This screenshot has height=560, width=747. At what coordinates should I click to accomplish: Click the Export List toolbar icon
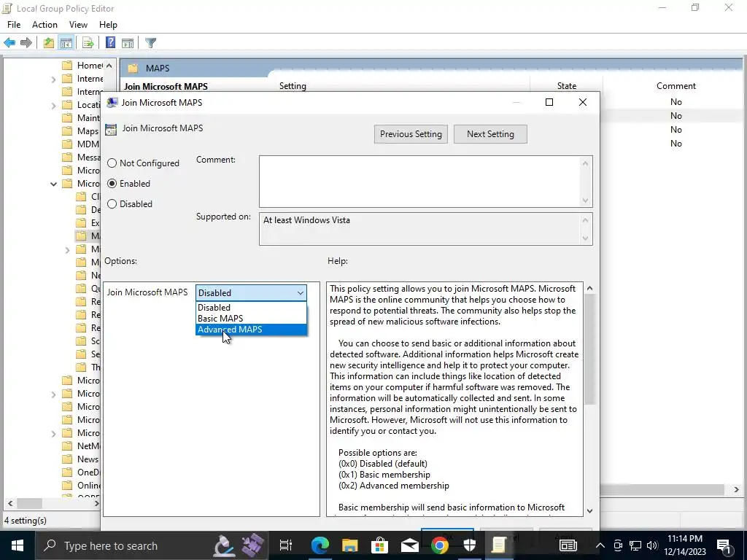[88, 43]
